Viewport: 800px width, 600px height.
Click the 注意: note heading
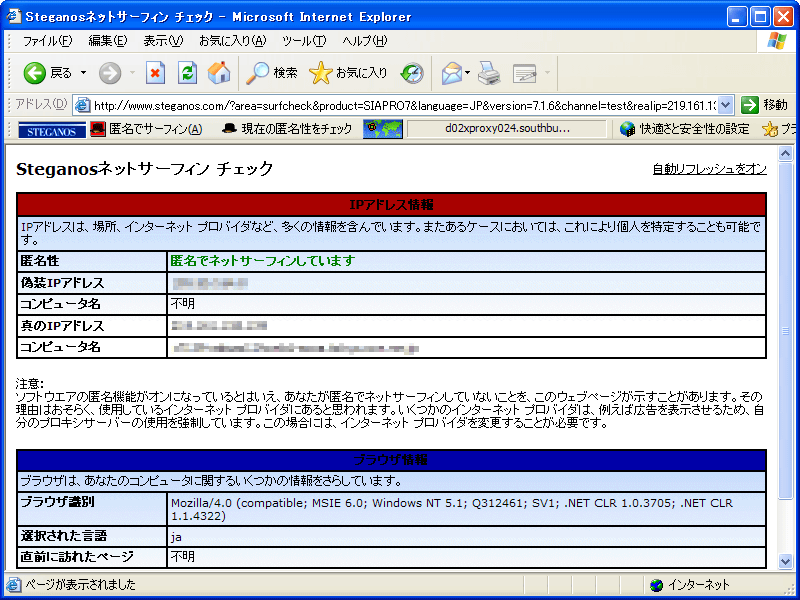point(30,384)
